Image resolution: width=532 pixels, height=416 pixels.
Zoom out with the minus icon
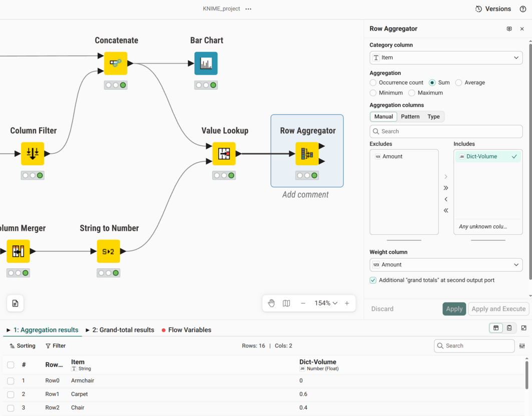pos(303,303)
